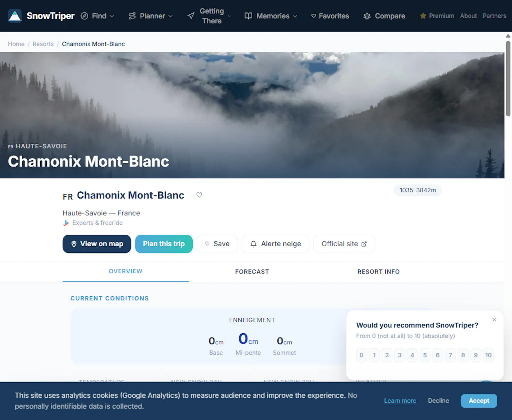The image size is (512, 420).
Task: Expand the Memories dropdown chevron
Action: click(295, 16)
